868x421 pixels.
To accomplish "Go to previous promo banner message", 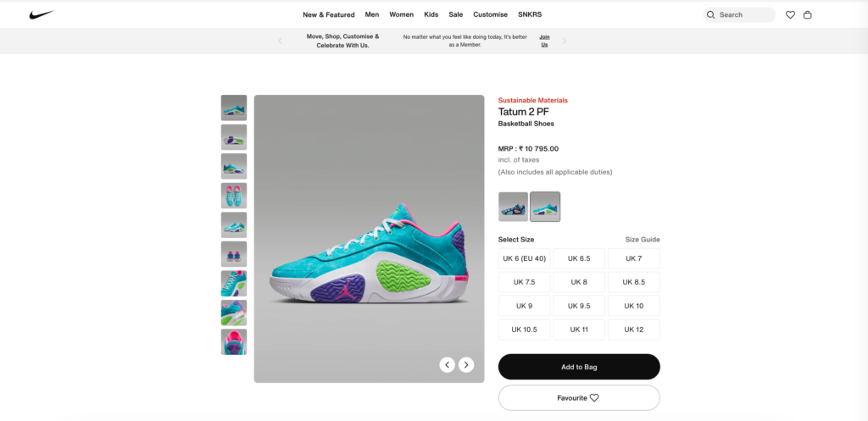I will click(281, 41).
